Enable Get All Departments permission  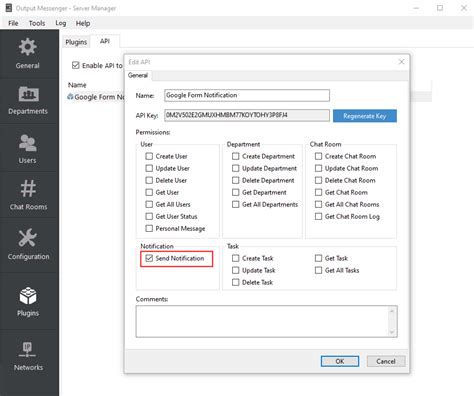[236, 204]
